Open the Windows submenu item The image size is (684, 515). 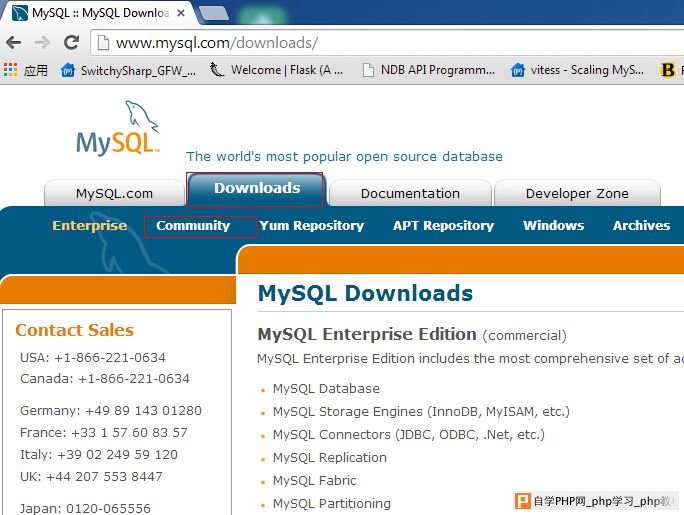tap(553, 225)
